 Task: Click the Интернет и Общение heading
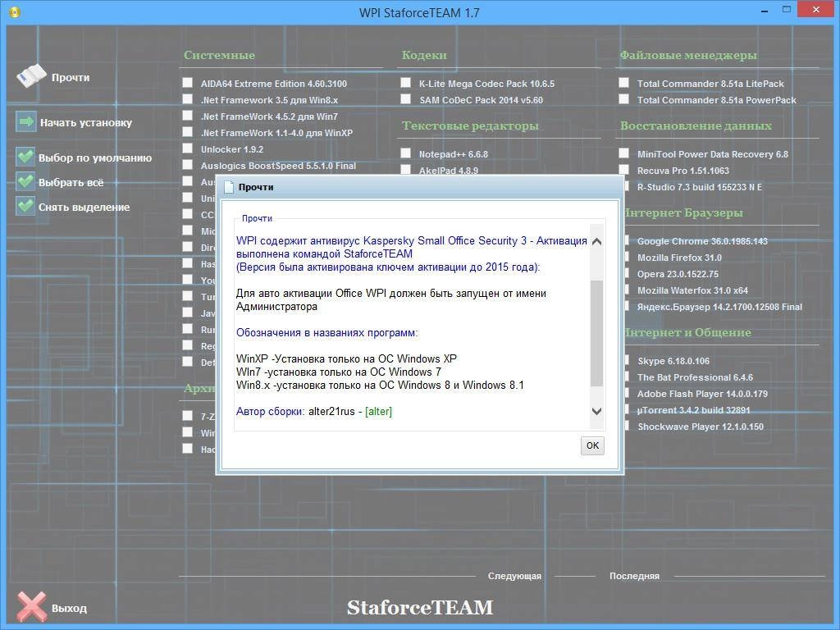[x=688, y=332]
